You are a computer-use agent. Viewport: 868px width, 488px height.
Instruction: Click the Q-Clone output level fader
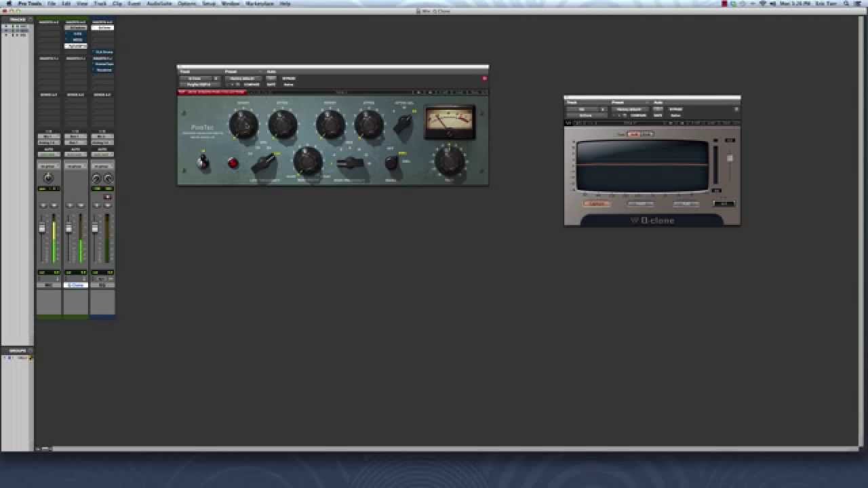pos(730,159)
